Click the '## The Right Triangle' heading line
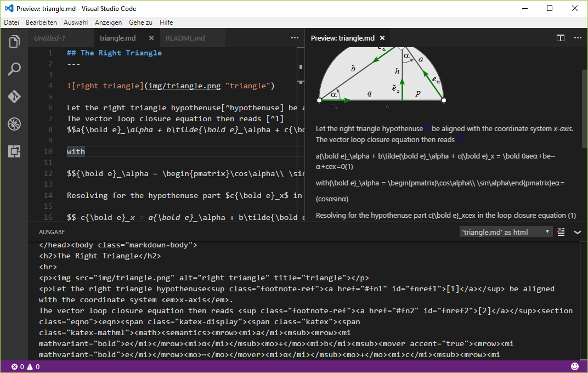Viewport: 588px width, 373px height. click(x=115, y=53)
